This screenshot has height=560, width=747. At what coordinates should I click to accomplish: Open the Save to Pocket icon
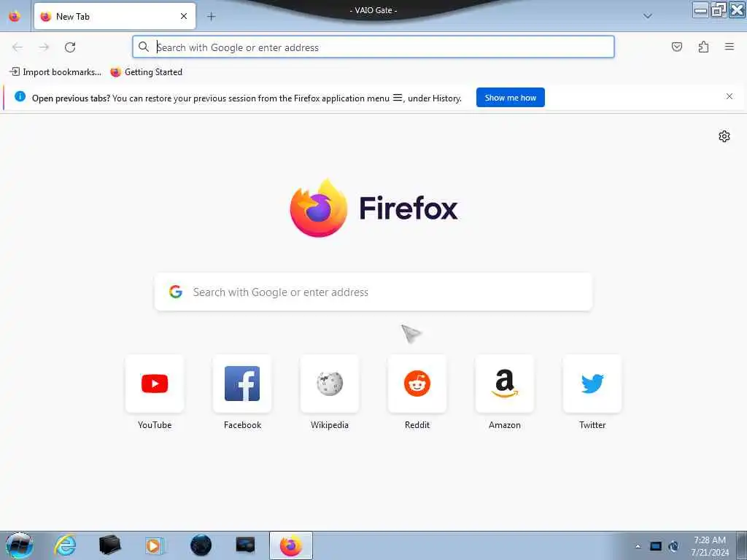[676, 47]
